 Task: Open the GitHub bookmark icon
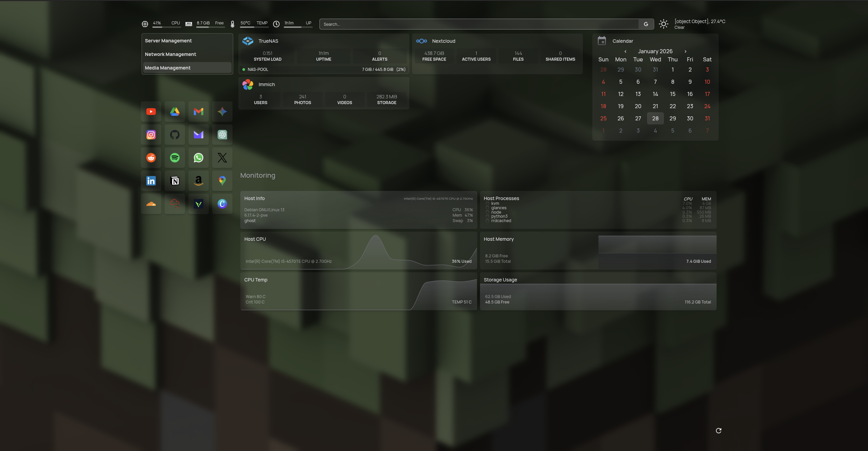click(x=175, y=135)
